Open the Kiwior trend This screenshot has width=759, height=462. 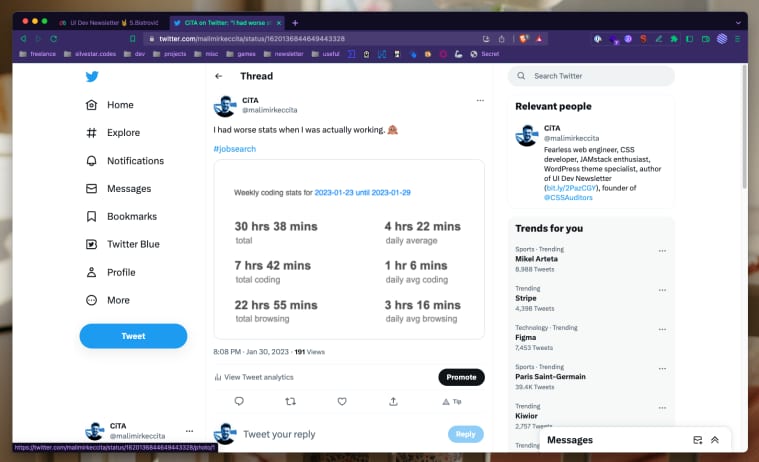pyautogui.click(x=527, y=416)
